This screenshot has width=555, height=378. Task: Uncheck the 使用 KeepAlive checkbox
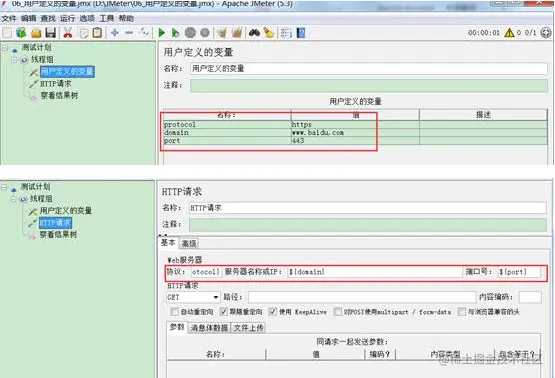pos(272,312)
